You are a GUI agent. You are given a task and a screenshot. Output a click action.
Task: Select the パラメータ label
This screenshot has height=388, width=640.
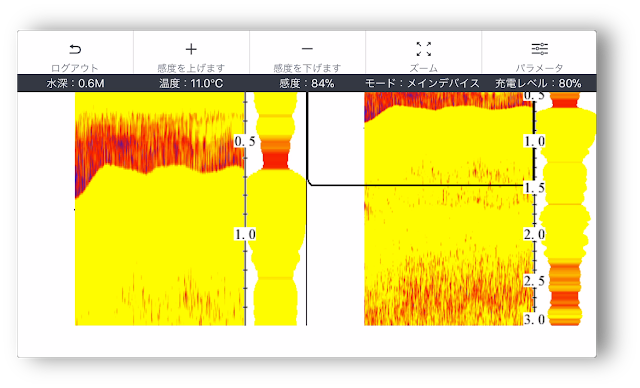pos(540,68)
